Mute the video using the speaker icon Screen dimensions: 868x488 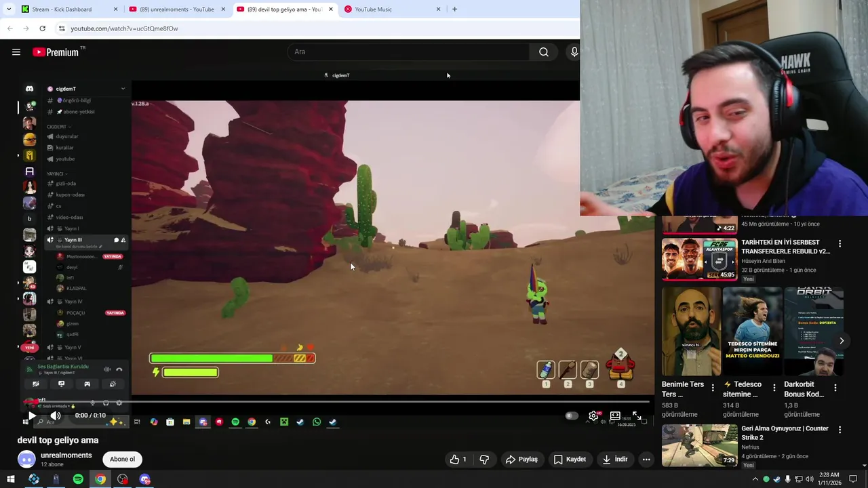point(56,415)
